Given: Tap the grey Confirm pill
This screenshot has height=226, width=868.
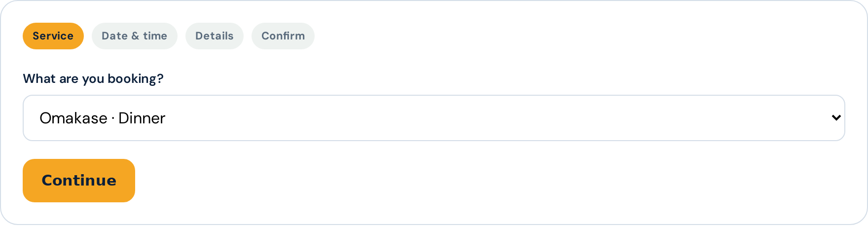Looking at the screenshot, I should [283, 36].
